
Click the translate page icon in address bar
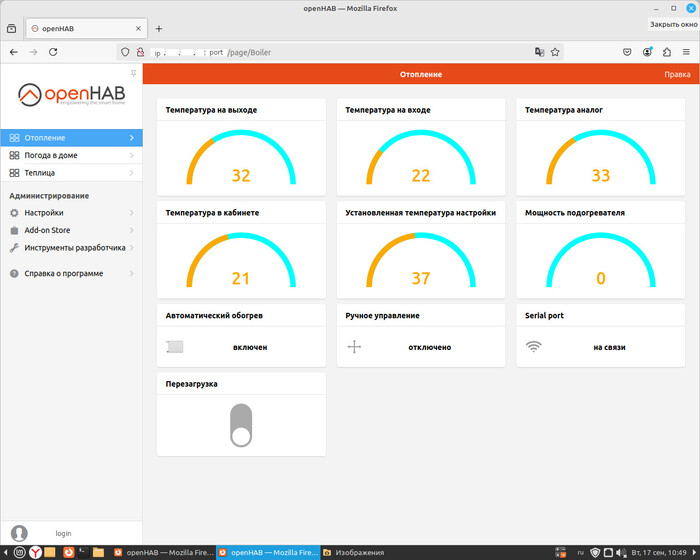[540, 52]
